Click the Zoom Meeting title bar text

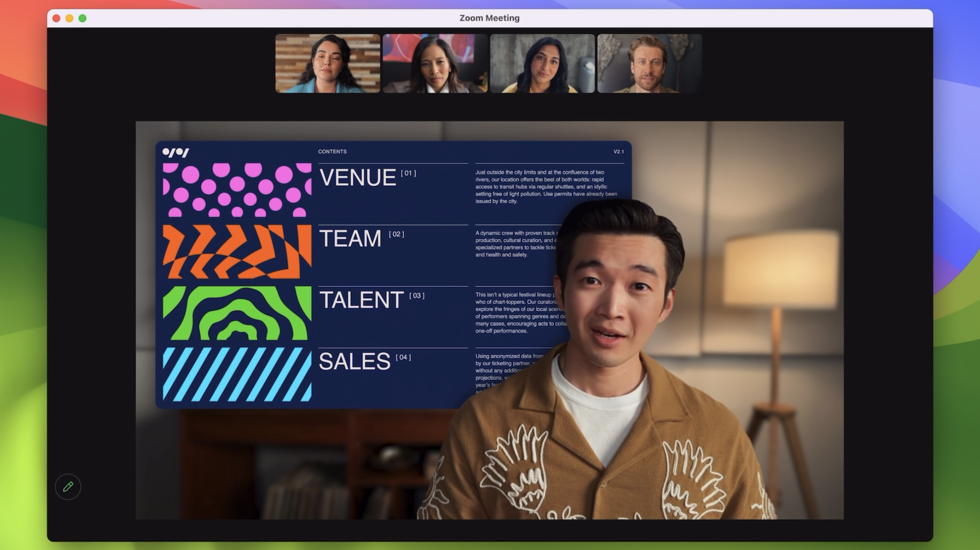(x=489, y=18)
